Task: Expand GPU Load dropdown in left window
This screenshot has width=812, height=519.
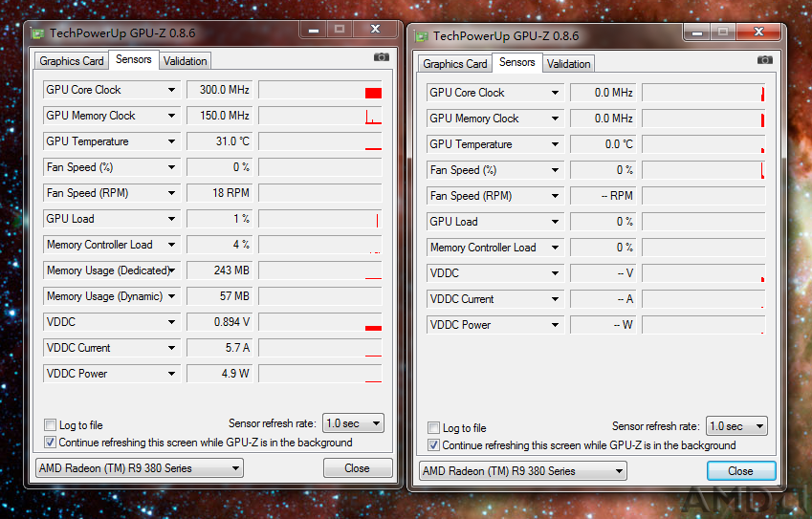Action: click(x=171, y=220)
